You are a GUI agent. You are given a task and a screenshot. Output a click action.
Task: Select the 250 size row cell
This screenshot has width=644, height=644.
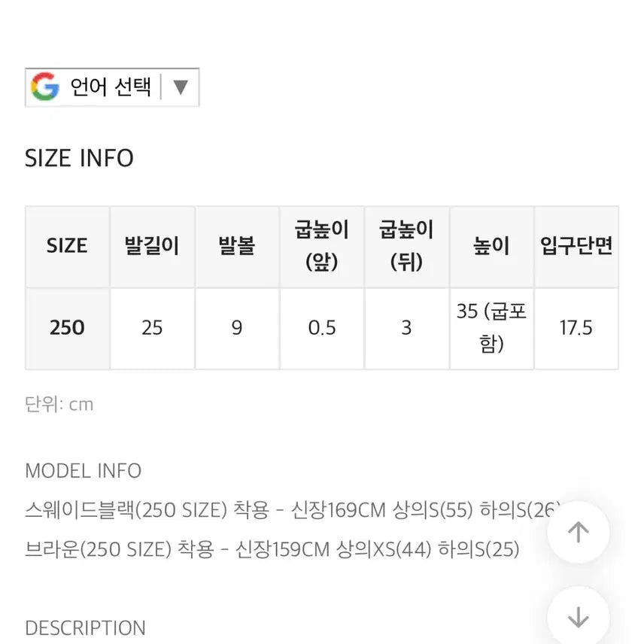pyautogui.click(x=67, y=328)
